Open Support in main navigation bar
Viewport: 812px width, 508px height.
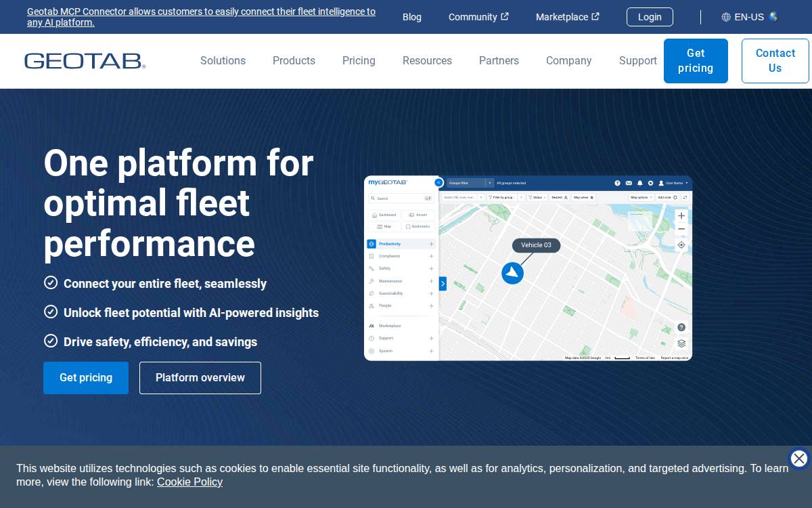point(637,60)
